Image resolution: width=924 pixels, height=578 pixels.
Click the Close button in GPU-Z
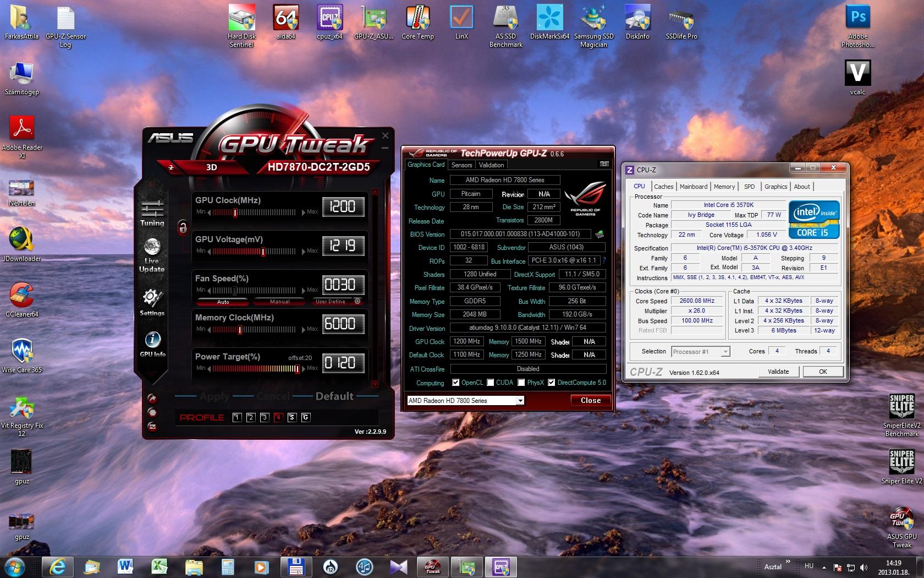pos(590,400)
